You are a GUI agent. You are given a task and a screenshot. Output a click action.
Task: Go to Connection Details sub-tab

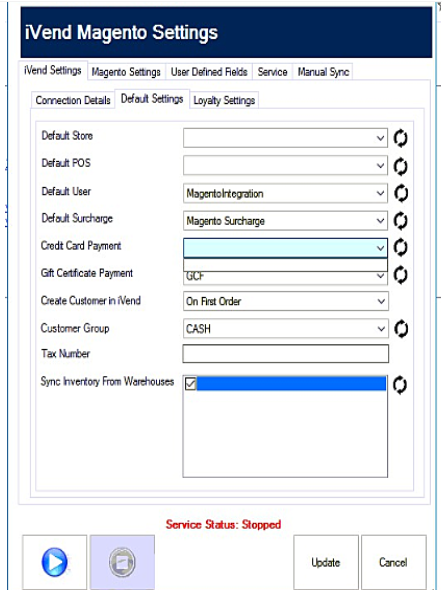[73, 100]
